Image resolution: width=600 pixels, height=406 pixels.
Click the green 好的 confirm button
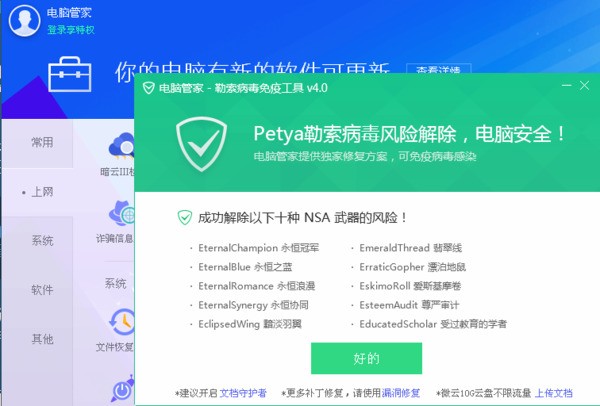pos(367,358)
